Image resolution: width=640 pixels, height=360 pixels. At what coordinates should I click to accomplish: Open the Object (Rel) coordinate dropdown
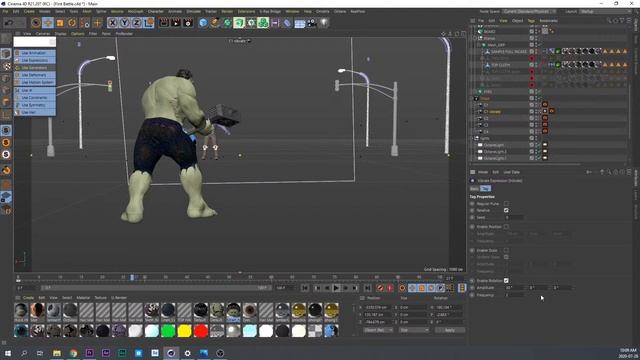tap(378, 330)
